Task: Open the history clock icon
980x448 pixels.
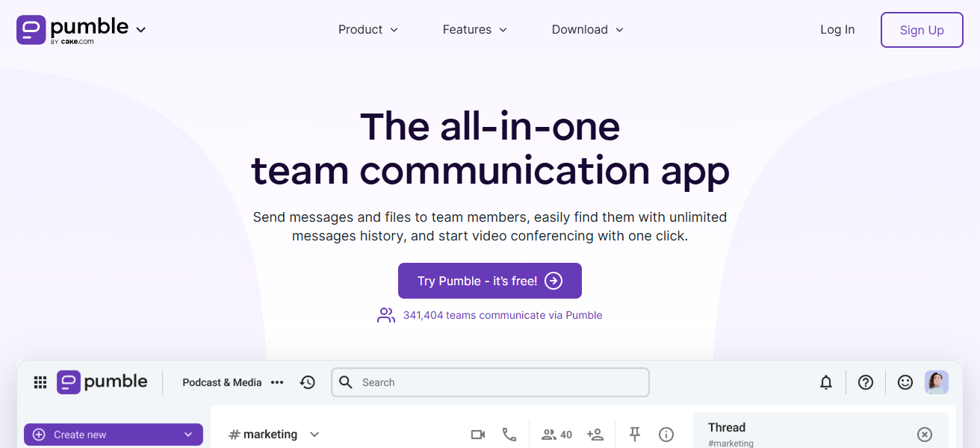Action: click(x=308, y=382)
